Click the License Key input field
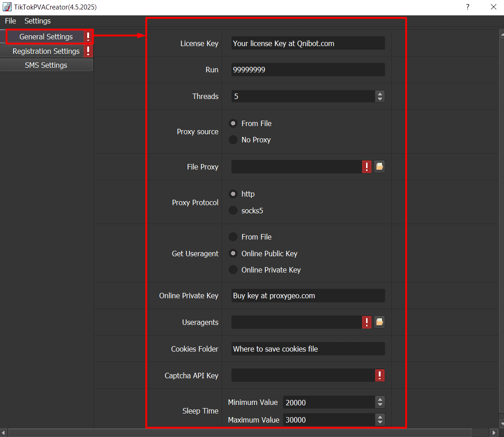 point(308,43)
